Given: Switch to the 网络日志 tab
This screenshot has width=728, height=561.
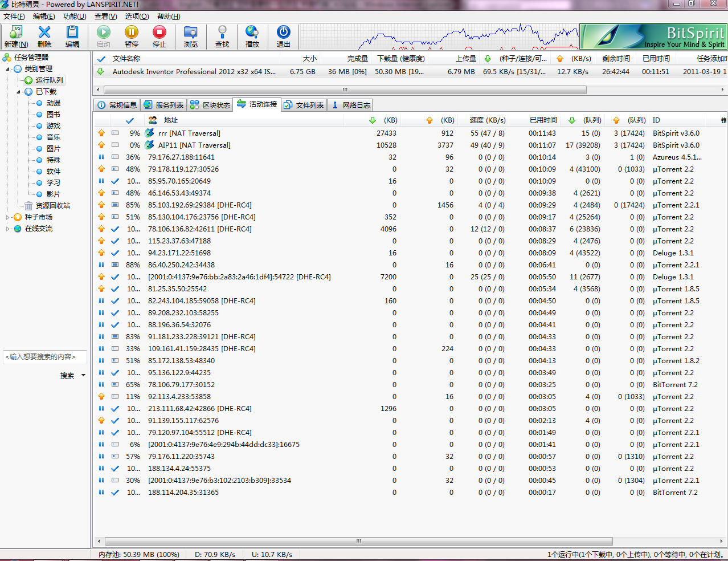Looking at the screenshot, I should [351, 105].
